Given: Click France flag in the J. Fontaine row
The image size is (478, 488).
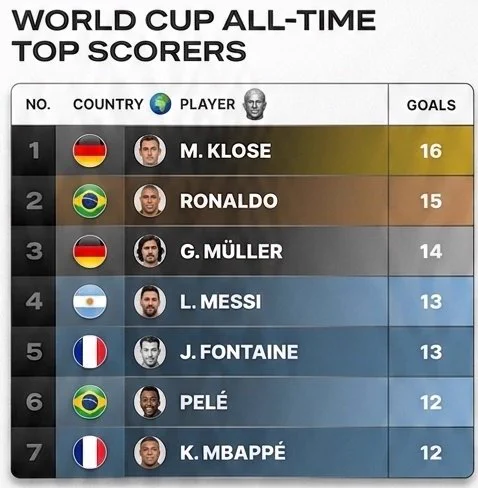Looking at the screenshot, I should point(90,352).
